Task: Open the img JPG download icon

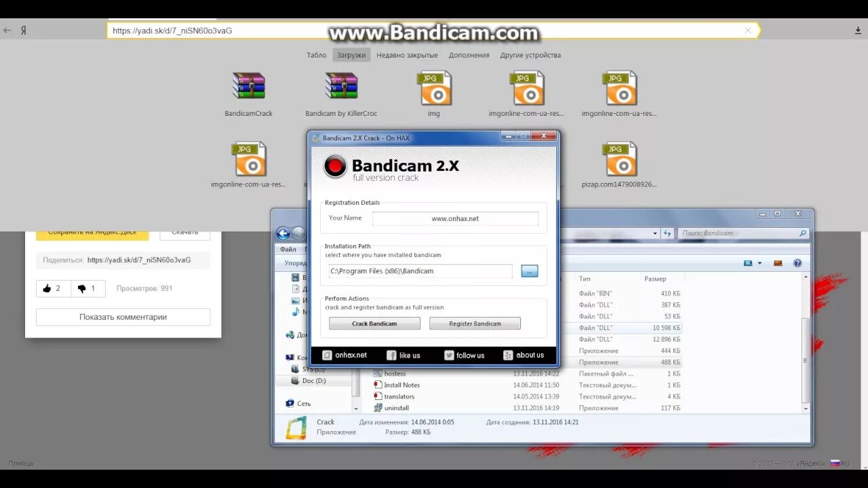Action: tap(434, 88)
